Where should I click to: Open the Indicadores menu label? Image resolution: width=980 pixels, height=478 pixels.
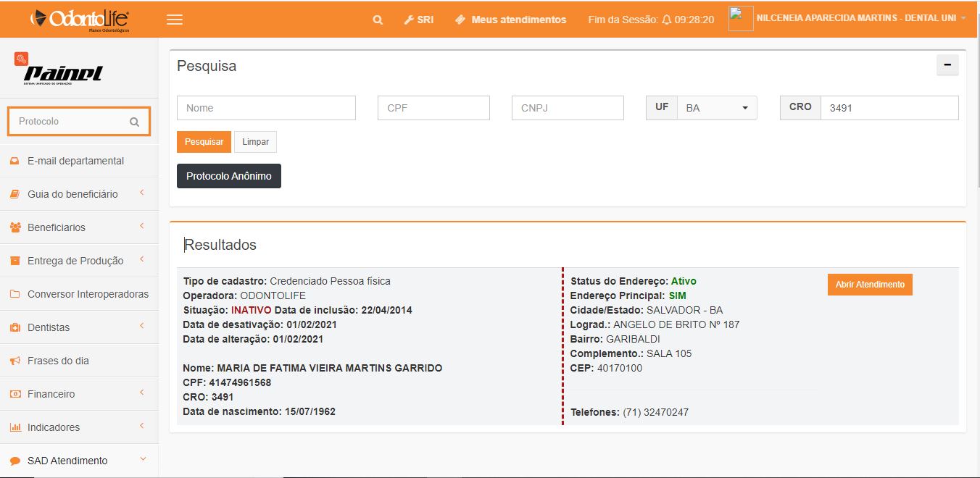point(54,427)
